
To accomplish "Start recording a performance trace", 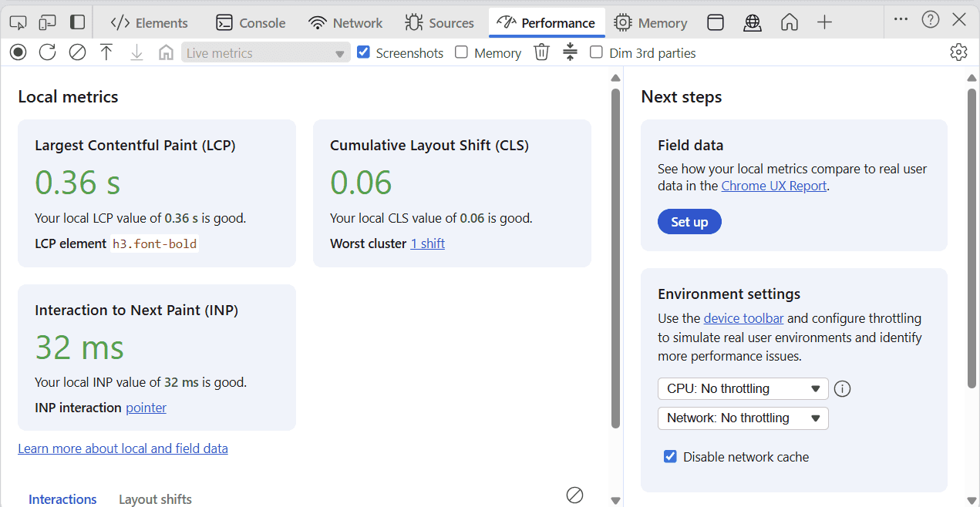I will (x=19, y=52).
